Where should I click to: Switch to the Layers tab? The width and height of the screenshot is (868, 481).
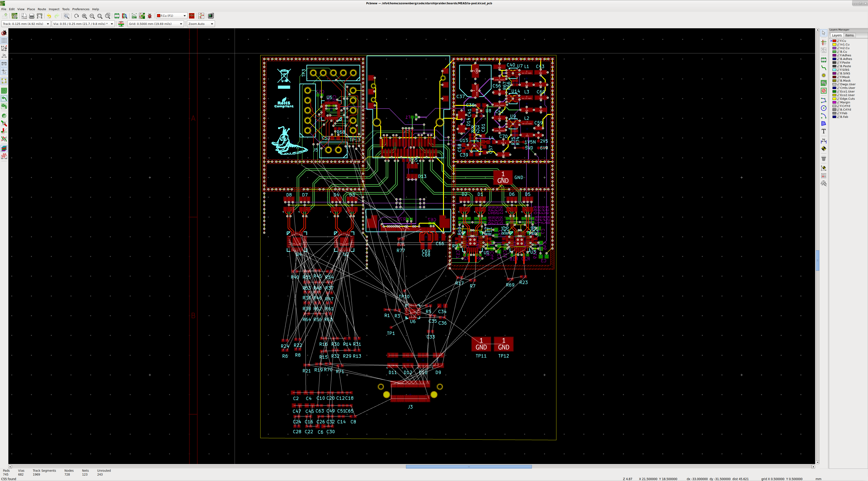pos(837,36)
